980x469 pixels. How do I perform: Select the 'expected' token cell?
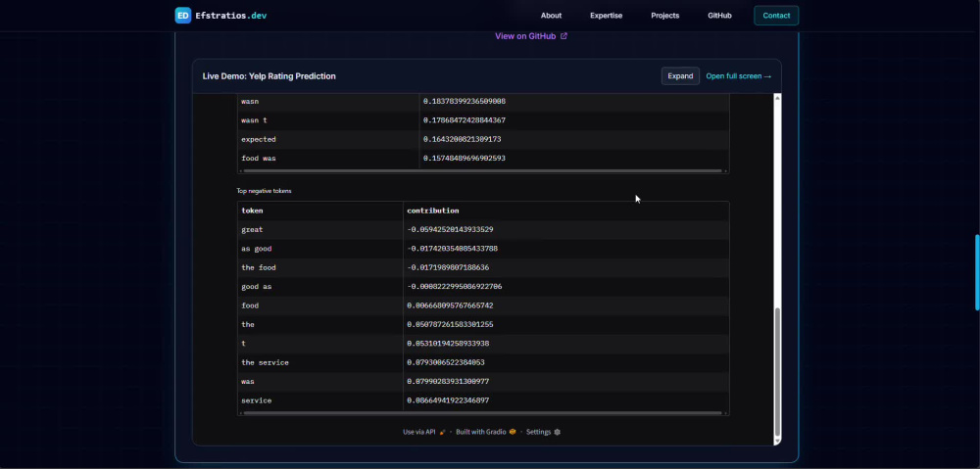(328, 139)
